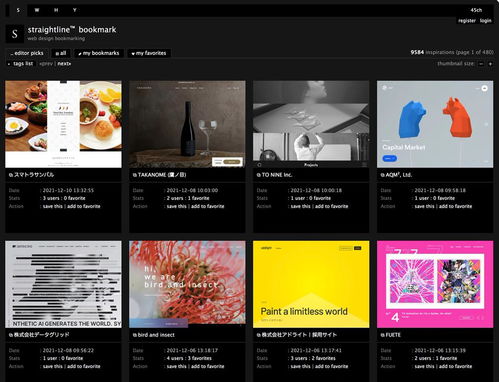Viewport: 499px width, 382px height.
Task: Click external link icon beside TAKANOME
Action: coord(135,175)
